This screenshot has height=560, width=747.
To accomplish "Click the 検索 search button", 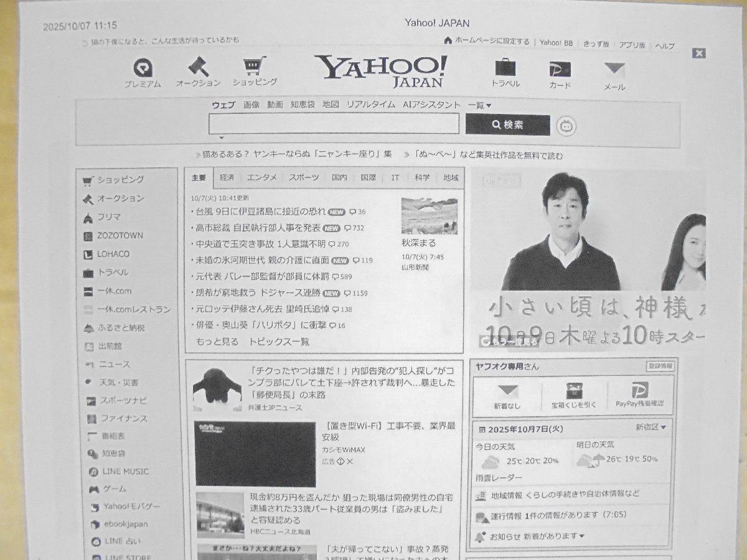I will coord(509,124).
